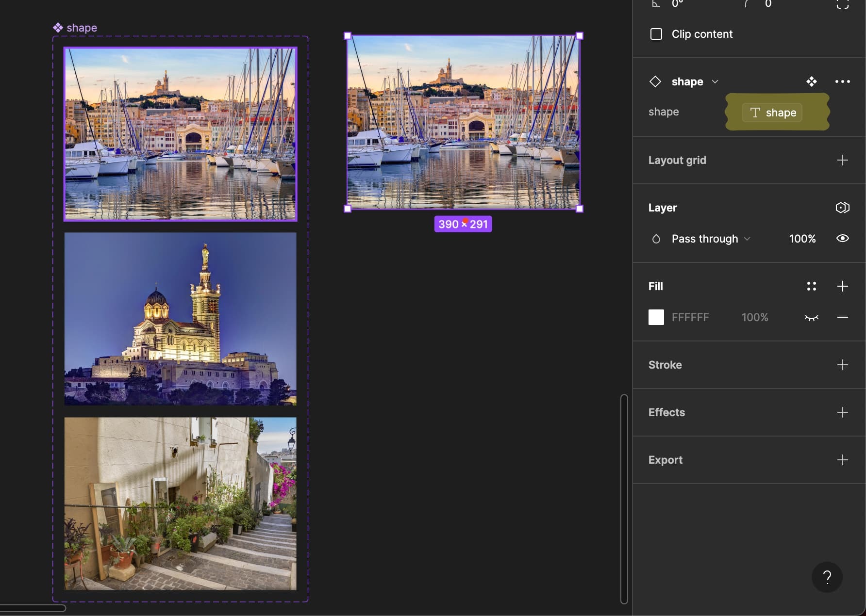Click the selected harbor instance on canvas
This screenshot has width=866, height=616.
[x=463, y=122]
